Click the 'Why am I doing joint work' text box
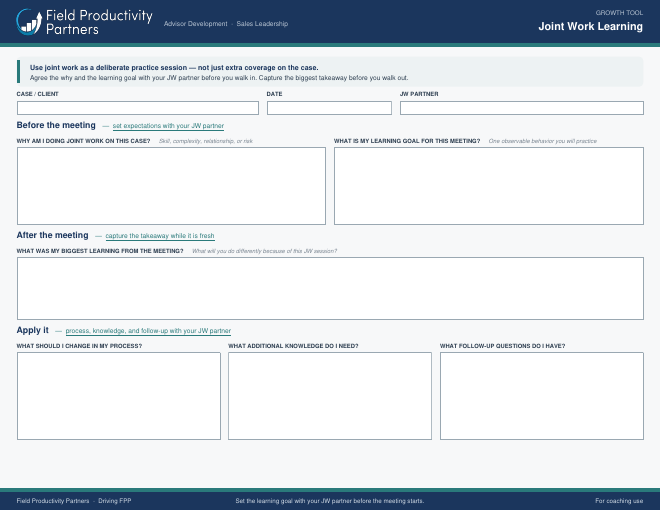 pyautogui.click(x=171, y=186)
